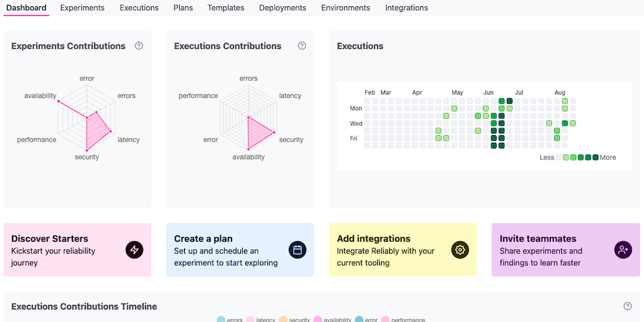Click the gear icon on Add integrations
644x322 pixels.
tap(460, 250)
